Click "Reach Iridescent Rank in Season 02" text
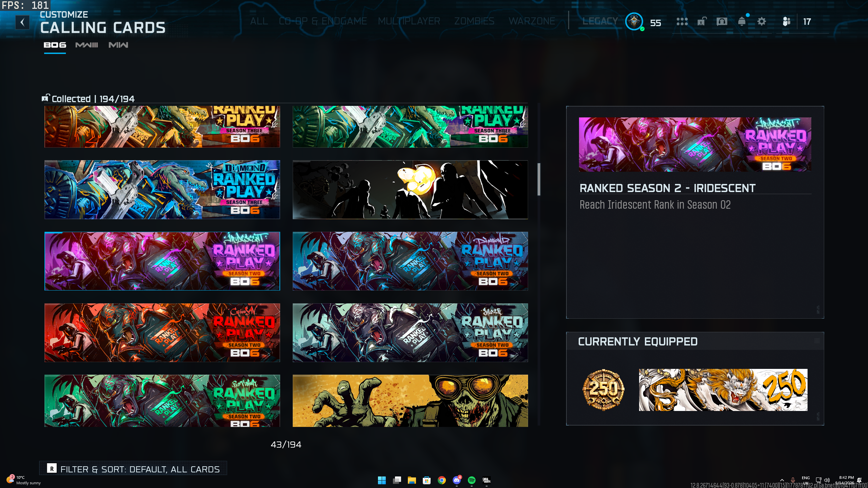 coord(655,205)
